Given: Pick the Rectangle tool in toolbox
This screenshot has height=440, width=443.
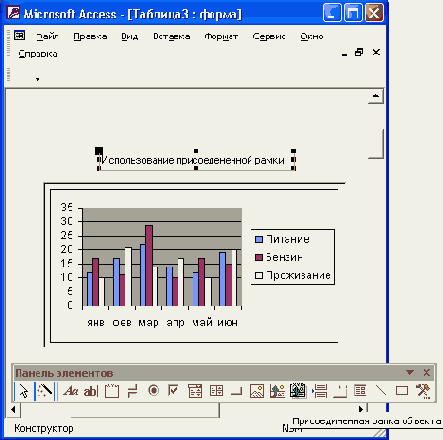Looking at the screenshot, I should [x=402, y=390].
